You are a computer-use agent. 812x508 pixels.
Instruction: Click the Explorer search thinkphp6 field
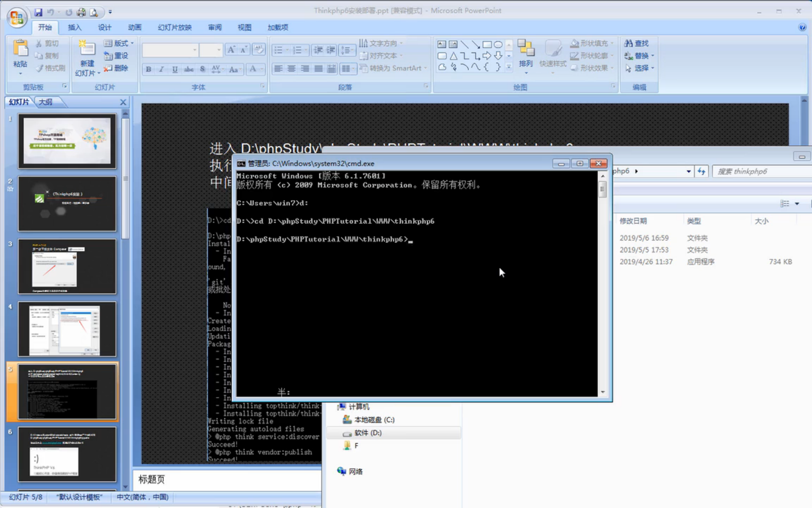761,171
